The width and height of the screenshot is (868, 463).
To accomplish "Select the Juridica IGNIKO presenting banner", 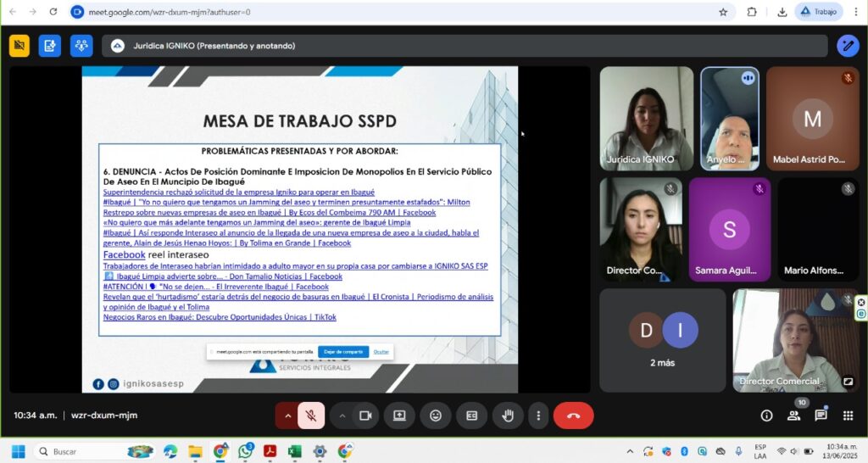I will (465, 46).
